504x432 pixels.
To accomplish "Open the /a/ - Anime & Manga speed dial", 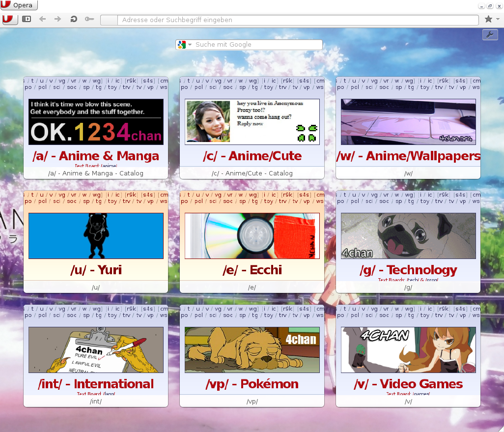I will [x=96, y=128].
